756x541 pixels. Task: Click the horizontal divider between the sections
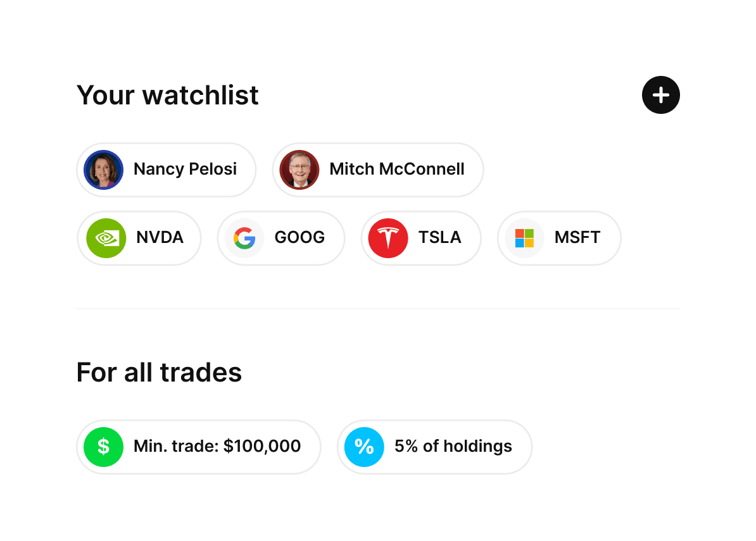(x=377, y=309)
